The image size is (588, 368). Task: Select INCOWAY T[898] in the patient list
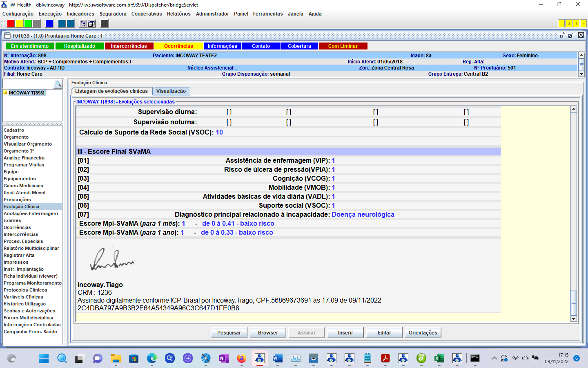point(27,93)
